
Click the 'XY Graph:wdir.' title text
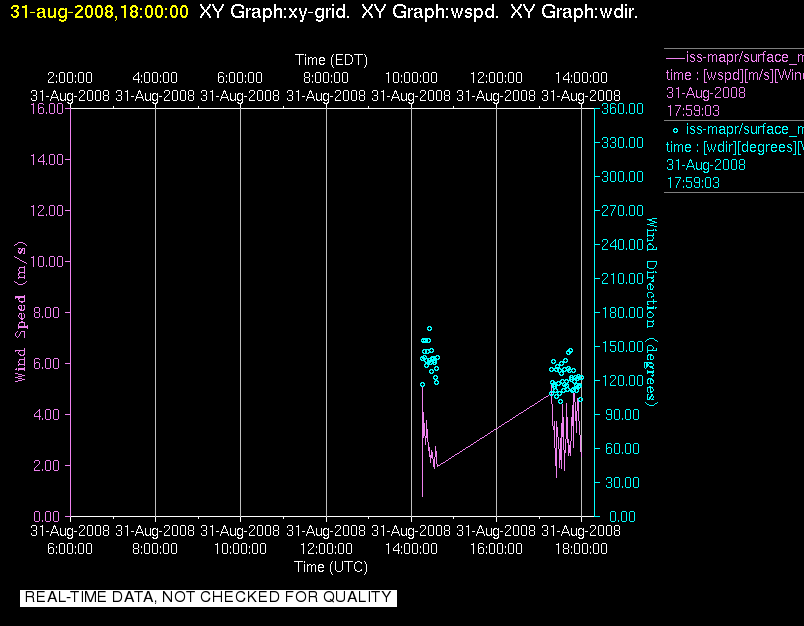[x=574, y=12]
